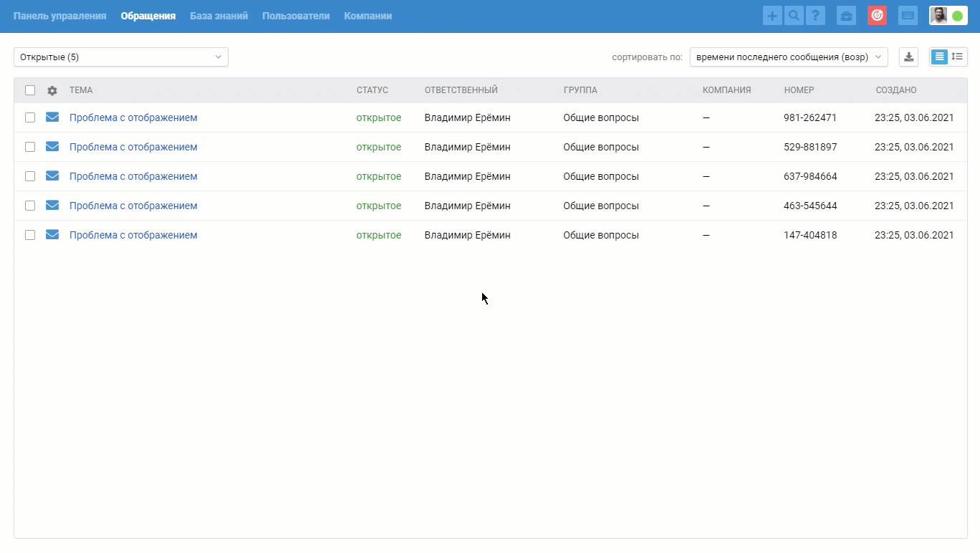The height and width of the screenshot is (553, 980).
Task: Switch to the expanded list view icon
Action: point(957,57)
